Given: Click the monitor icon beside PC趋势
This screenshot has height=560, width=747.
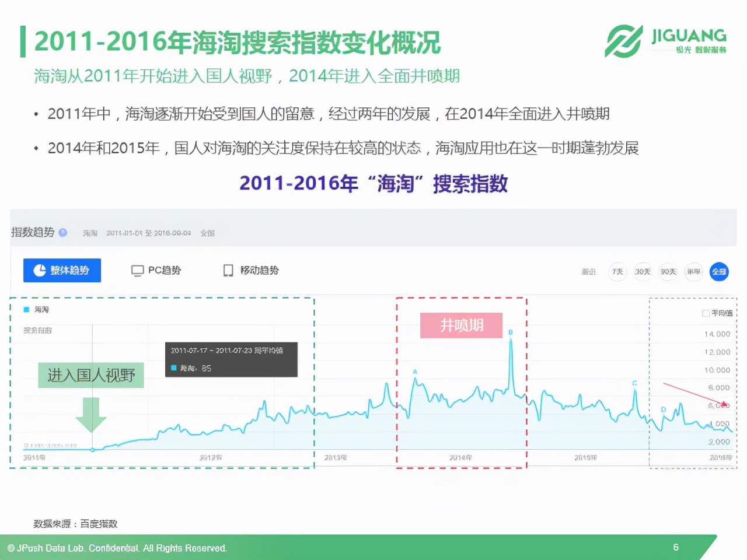Looking at the screenshot, I should (x=137, y=270).
